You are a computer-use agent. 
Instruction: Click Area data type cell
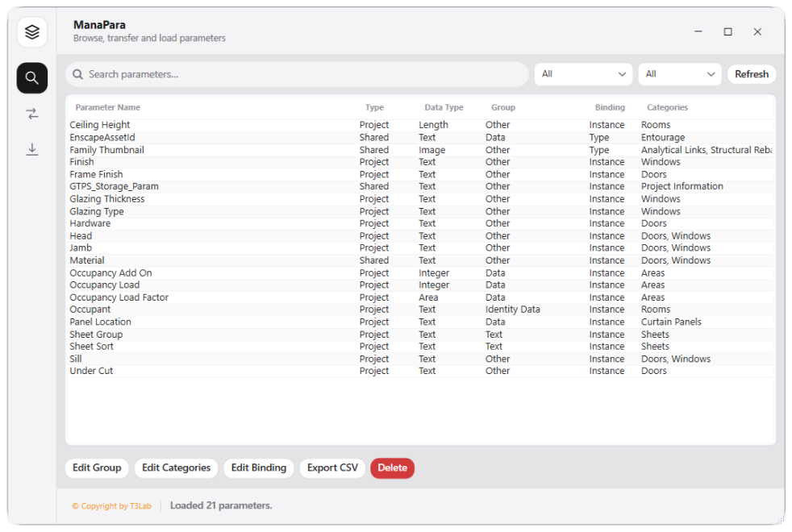(x=428, y=297)
